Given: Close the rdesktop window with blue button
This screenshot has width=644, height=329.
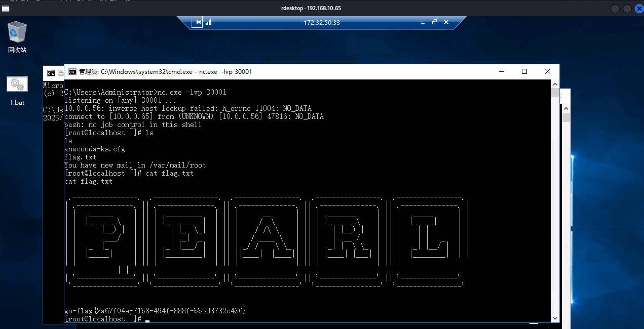Looking at the screenshot, I should tap(638, 9).
